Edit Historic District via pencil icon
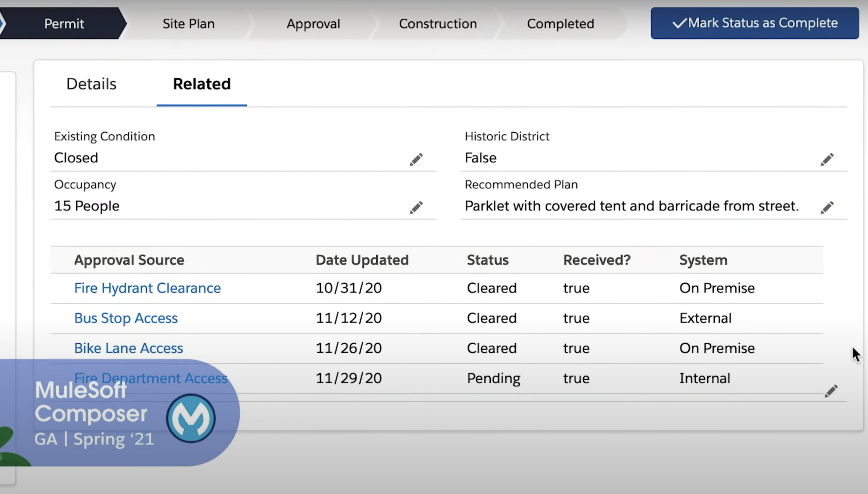 tap(827, 159)
